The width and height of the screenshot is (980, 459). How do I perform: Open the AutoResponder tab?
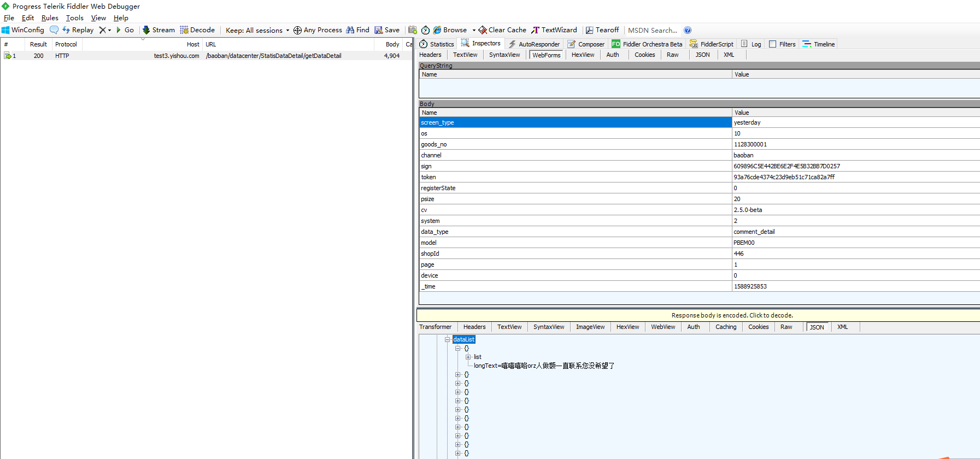(x=534, y=44)
